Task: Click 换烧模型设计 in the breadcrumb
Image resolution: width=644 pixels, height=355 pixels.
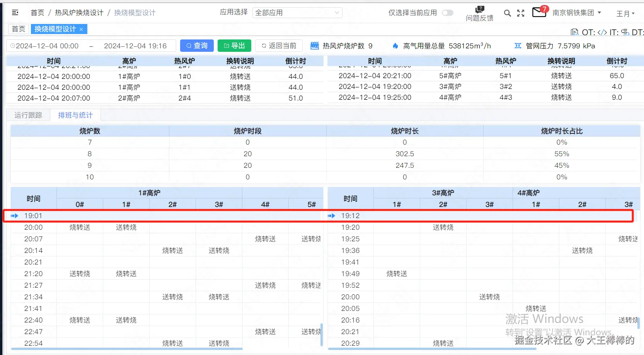Action: (x=135, y=13)
